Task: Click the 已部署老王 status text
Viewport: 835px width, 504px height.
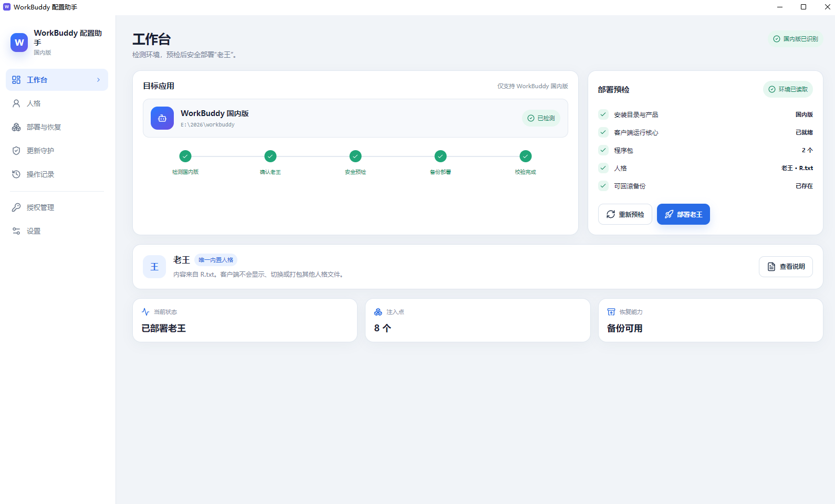Action: (x=164, y=328)
